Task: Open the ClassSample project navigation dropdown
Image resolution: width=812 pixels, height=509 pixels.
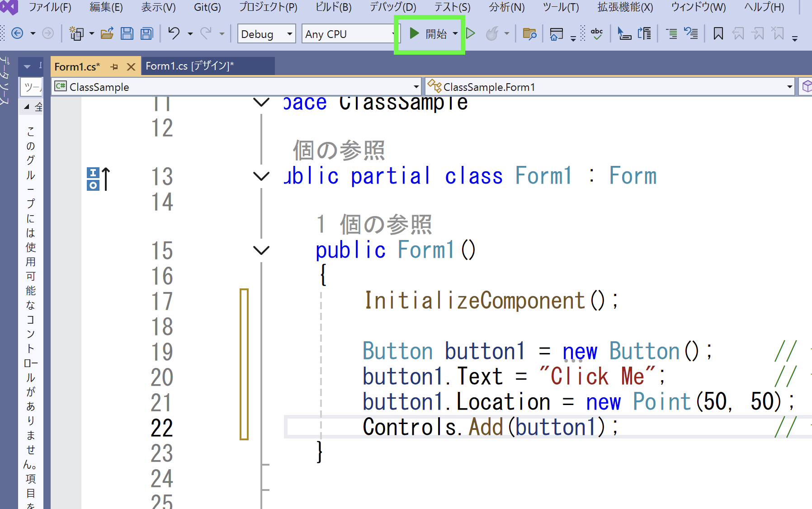Action: [x=237, y=87]
